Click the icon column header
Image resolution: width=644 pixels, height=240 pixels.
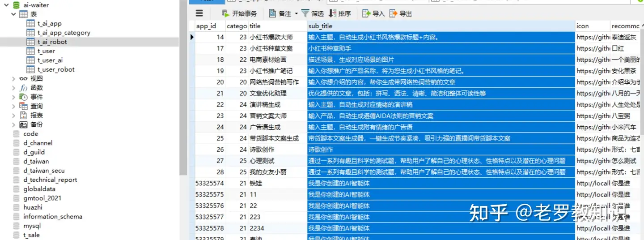(x=593, y=26)
